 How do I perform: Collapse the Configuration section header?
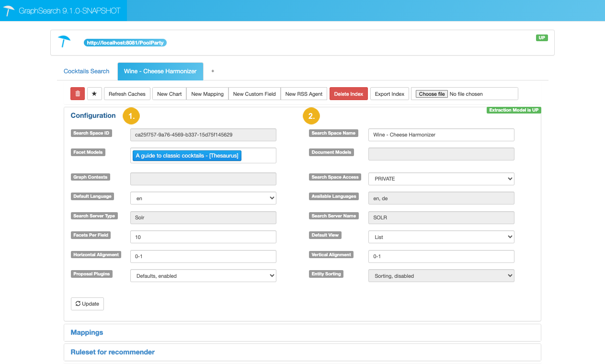coord(93,115)
